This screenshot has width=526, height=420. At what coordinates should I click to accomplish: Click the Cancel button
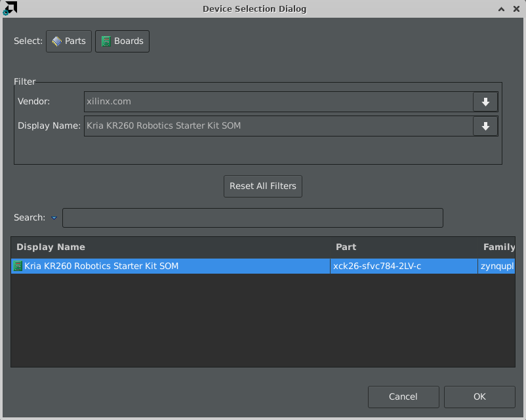click(403, 397)
